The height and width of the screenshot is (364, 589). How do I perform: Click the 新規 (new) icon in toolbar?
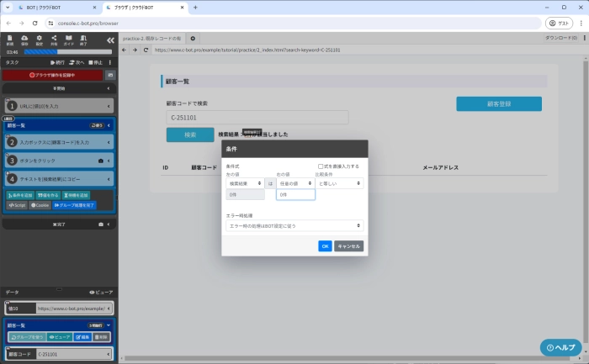tap(9, 40)
